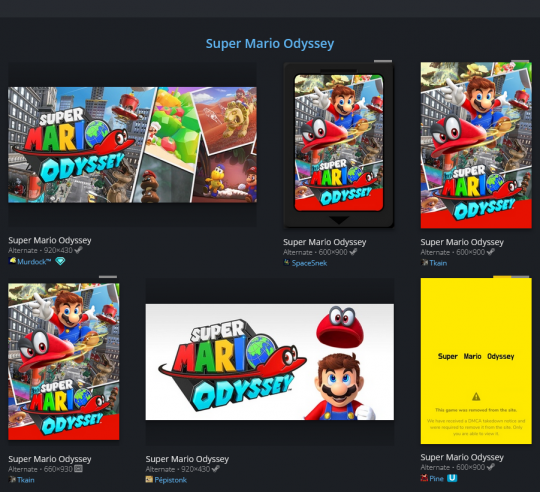The height and width of the screenshot is (492, 540).
Task: Click Murdock™'s avatar icon
Action: coord(12,261)
